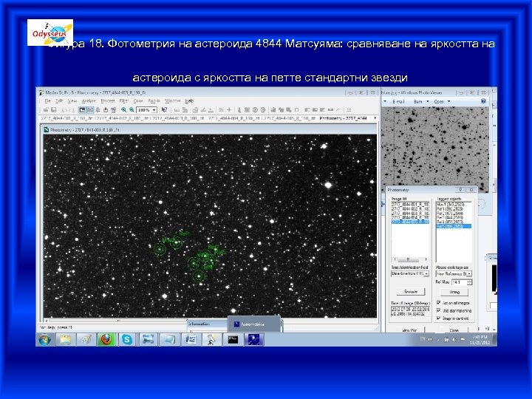This screenshot has width=532, height=399.
Task: Open the File menu in MaxIm DL
Action: pos(48,101)
